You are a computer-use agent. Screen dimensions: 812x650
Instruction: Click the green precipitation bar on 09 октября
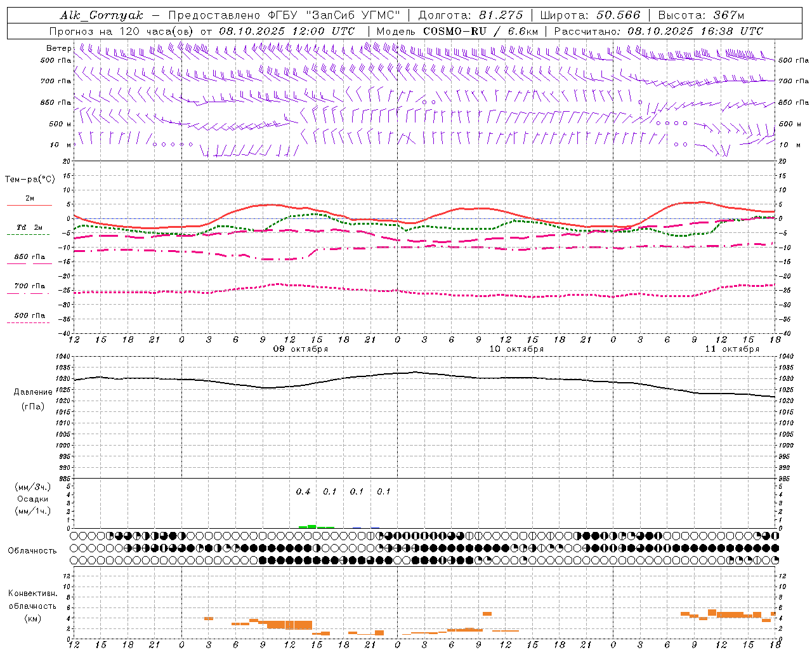(x=316, y=526)
